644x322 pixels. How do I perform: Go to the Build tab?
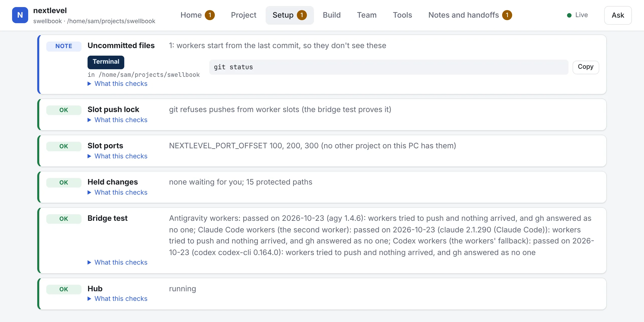tap(332, 15)
